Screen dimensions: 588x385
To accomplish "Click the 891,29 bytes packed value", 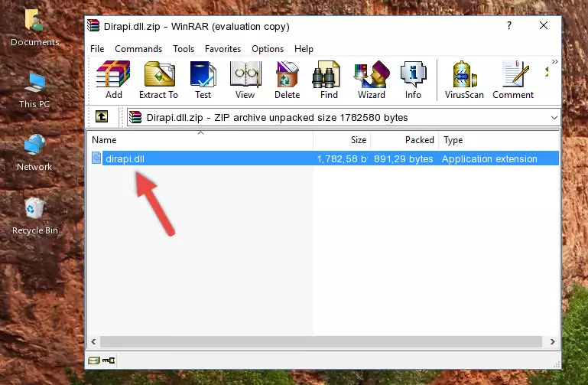I will click(x=404, y=158).
